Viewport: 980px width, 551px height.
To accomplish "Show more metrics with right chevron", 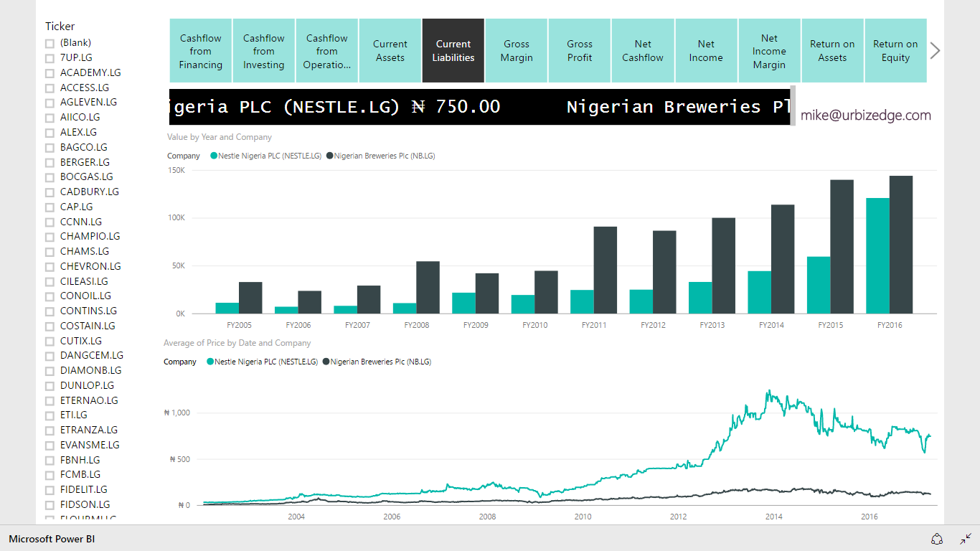I will [935, 51].
